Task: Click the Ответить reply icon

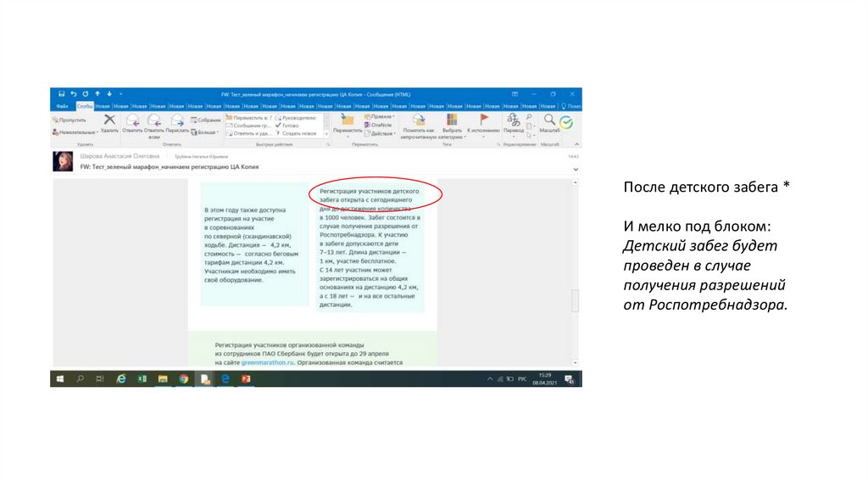Action: (132, 120)
